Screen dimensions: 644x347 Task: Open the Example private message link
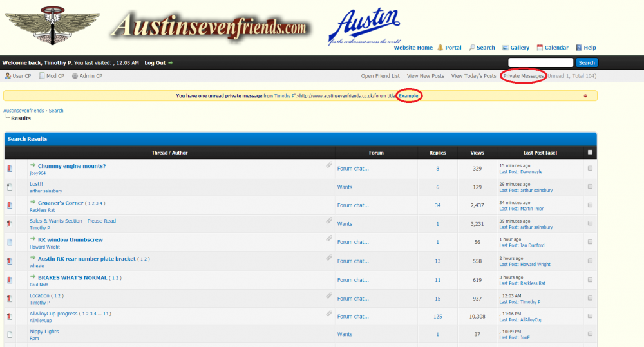(408, 96)
